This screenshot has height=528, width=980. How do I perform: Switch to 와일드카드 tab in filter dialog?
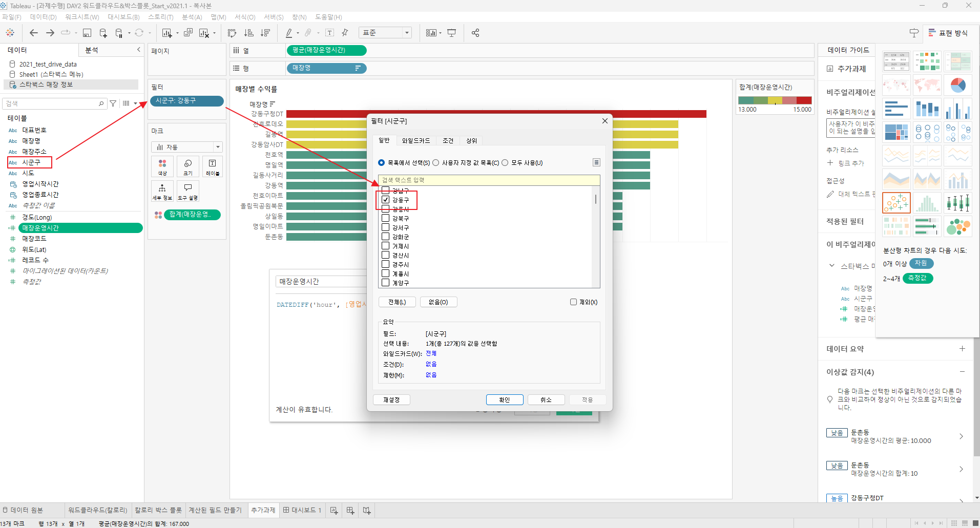pos(416,140)
